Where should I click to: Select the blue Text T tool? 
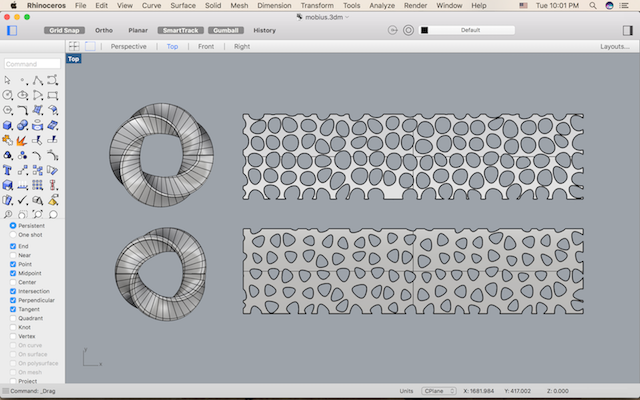tap(7, 170)
